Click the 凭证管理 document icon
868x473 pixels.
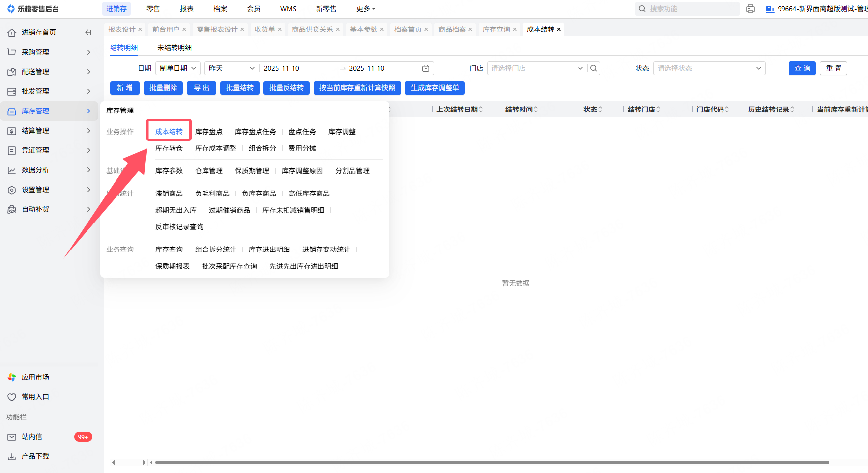tap(12, 150)
